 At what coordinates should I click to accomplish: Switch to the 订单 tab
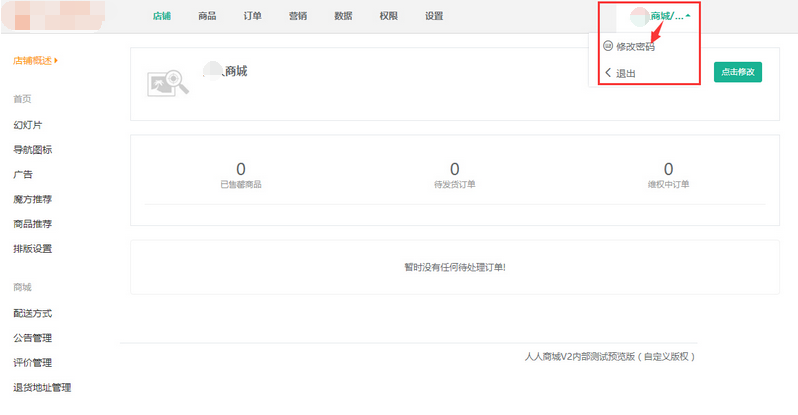252,16
